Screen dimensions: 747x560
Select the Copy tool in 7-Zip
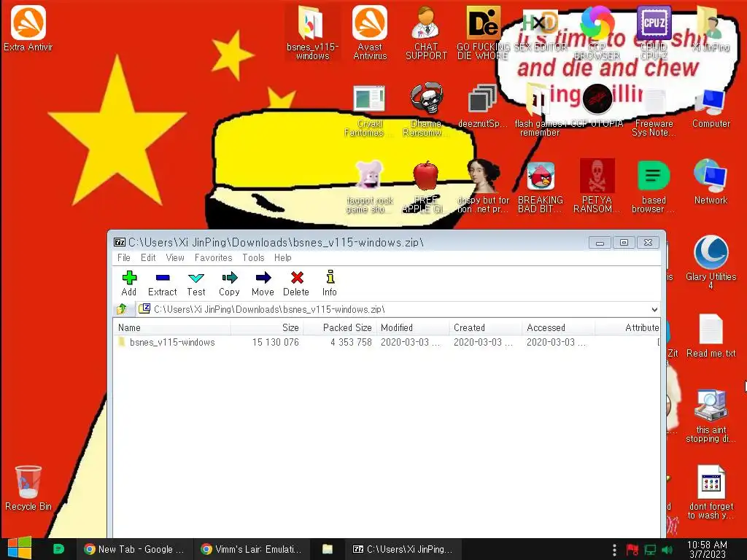[229, 284]
